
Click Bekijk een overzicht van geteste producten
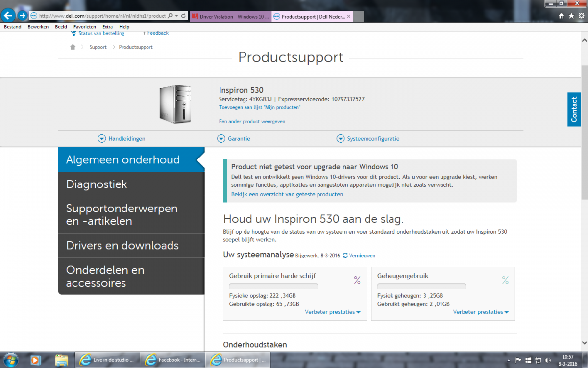[x=287, y=194]
